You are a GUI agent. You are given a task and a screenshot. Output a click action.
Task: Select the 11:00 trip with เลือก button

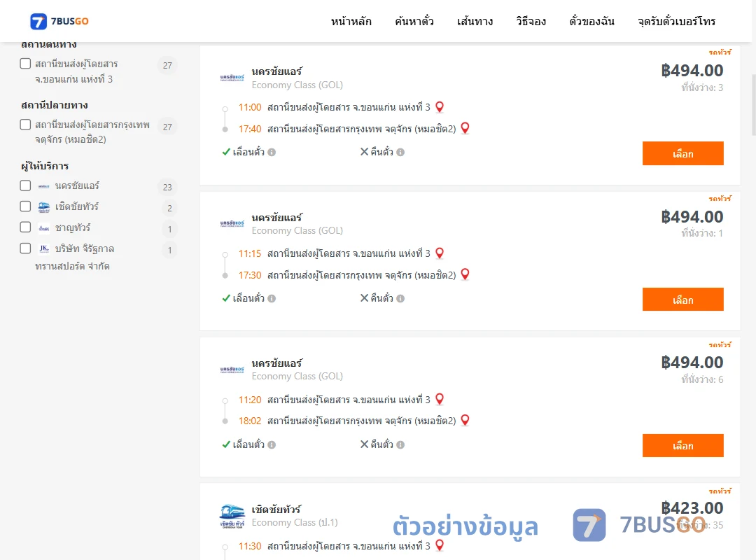coord(682,153)
